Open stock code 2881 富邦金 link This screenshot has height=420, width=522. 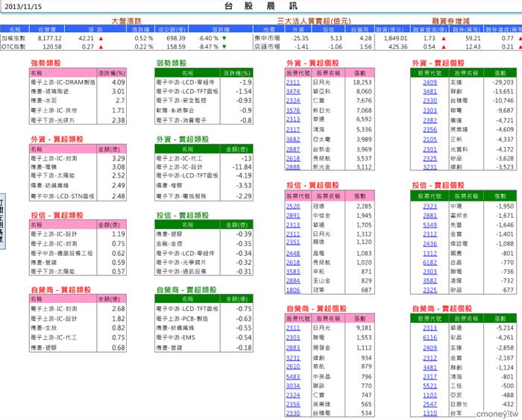[x=430, y=215]
